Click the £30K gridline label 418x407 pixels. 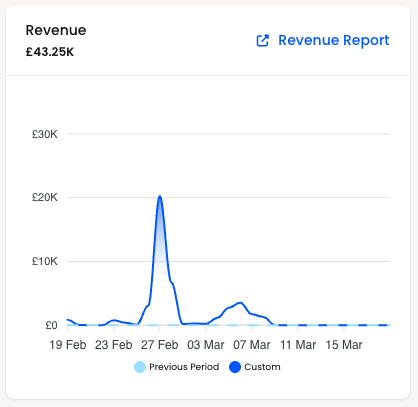(x=45, y=134)
